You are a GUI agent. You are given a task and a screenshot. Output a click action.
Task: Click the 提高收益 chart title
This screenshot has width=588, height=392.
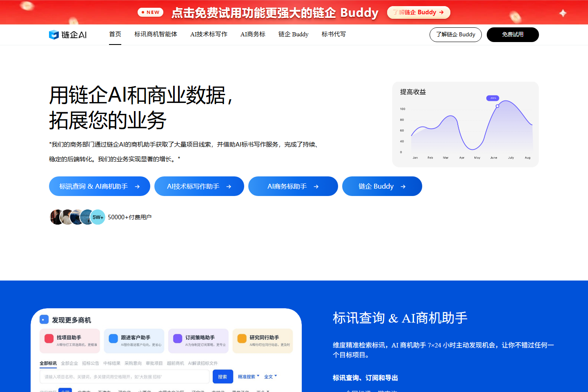point(413,92)
